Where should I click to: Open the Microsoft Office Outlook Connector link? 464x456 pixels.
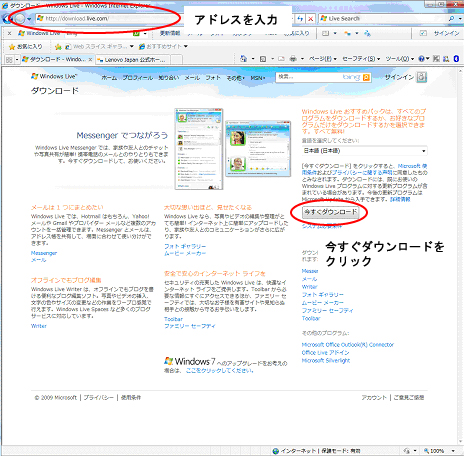348,345
